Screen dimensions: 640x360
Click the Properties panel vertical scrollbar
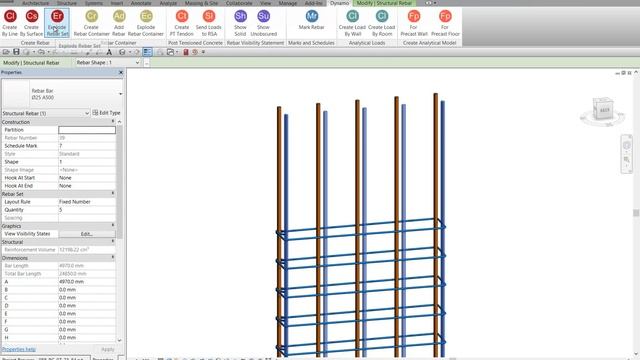coord(120,182)
